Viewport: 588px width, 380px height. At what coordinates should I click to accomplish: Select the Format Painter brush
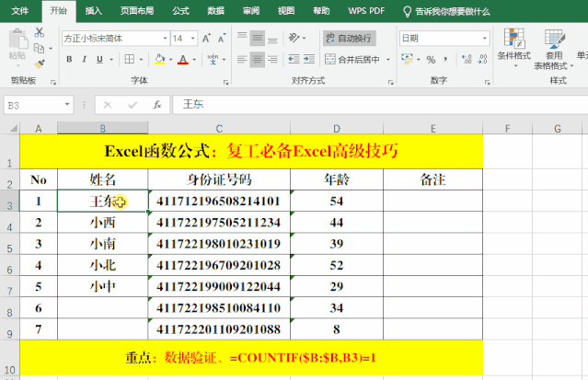coord(40,63)
